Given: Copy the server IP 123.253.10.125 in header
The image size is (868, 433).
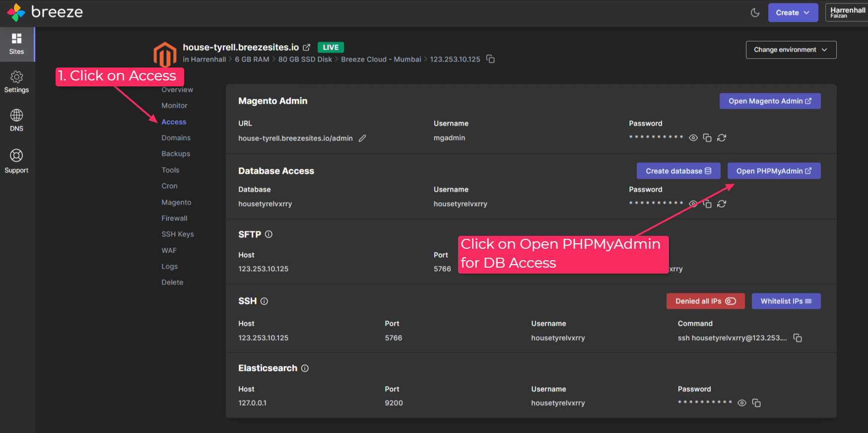Looking at the screenshot, I should (490, 59).
